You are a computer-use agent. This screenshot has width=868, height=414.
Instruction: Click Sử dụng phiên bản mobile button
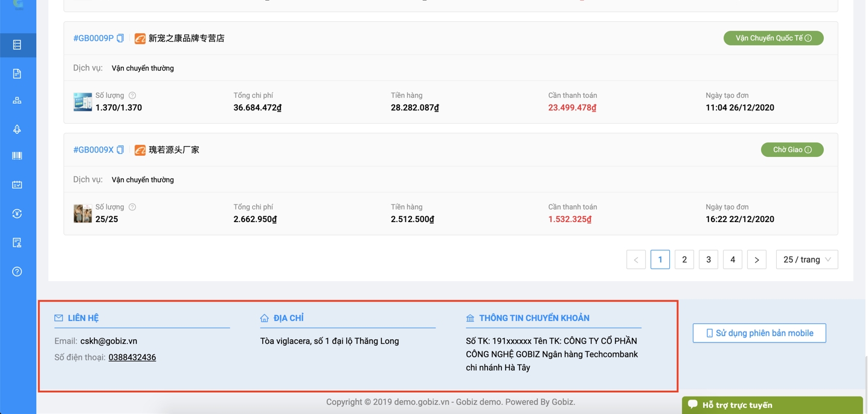[x=759, y=333]
